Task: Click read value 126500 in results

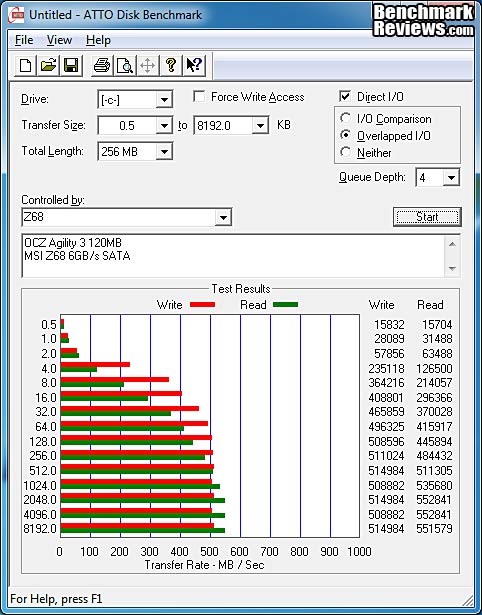Action: click(435, 369)
